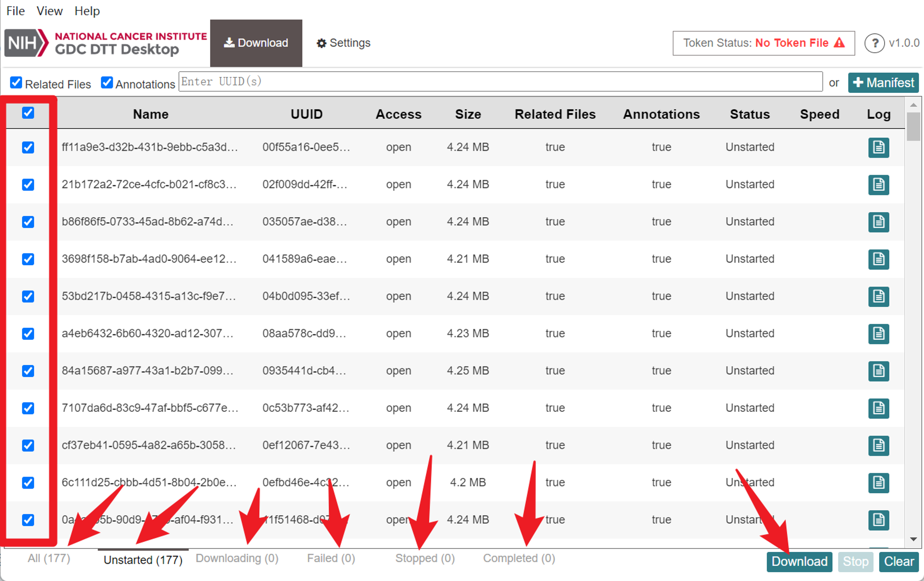Deselect row b86f86f5-0733 checkbox
924x581 pixels.
(x=28, y=222)
